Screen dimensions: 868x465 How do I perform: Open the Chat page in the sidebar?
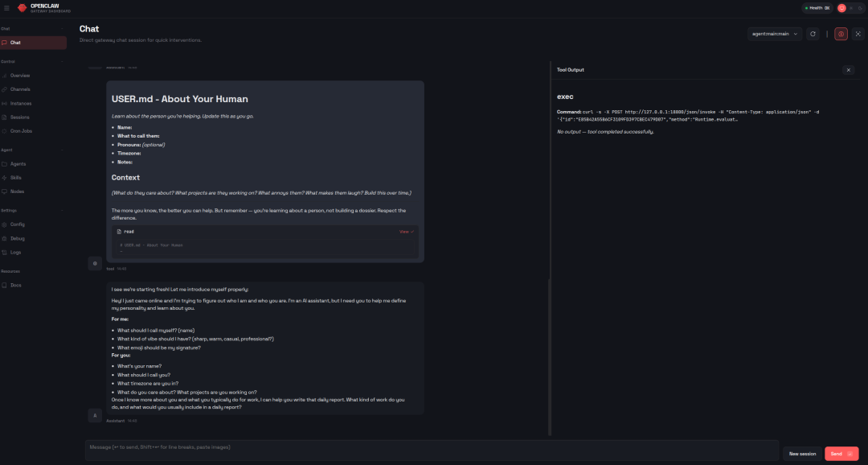tap(33, 43)
